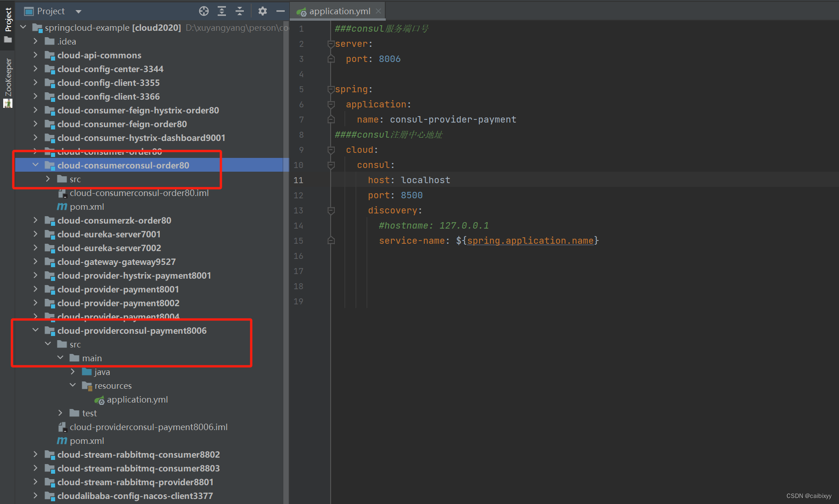Click the resources folder icon

(x=87, y=386)
